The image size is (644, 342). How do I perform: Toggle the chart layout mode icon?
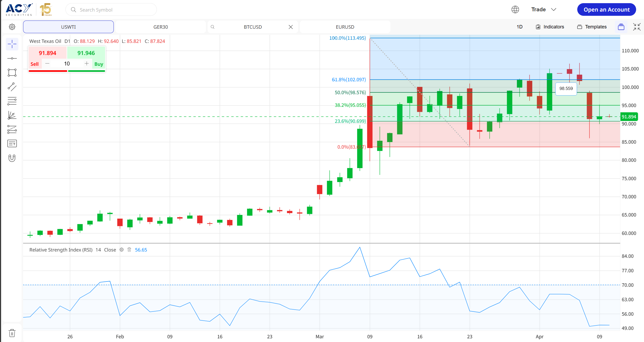point(621,27)
